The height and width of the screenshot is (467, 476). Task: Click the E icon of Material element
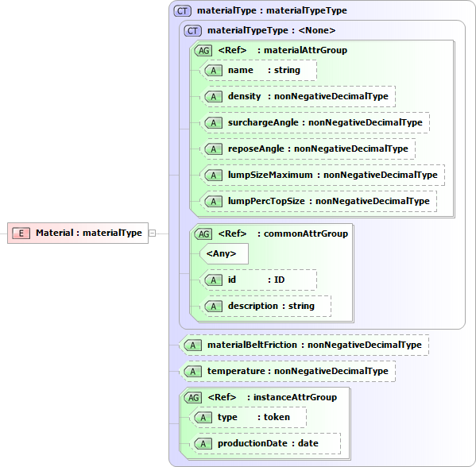(x=21, y=233)
